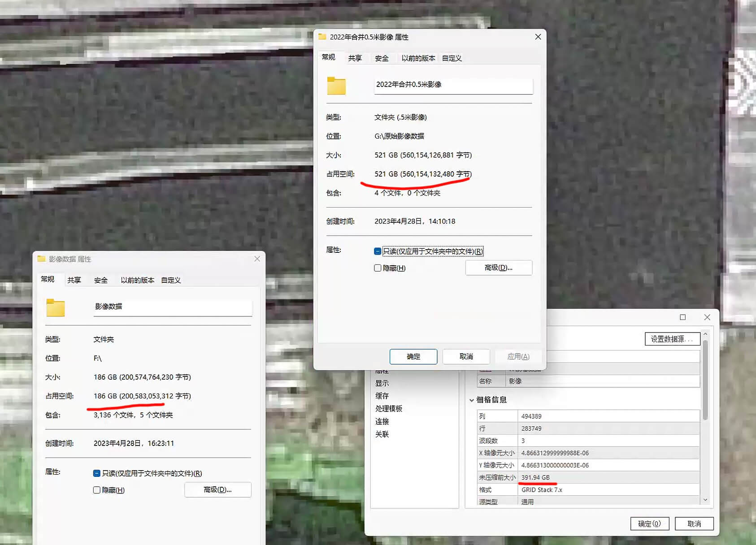Viewport: 756px width, 545px height.
Task: Enable 隐藏 checkbox in 影像数据 properties
Action: [97, 490]
